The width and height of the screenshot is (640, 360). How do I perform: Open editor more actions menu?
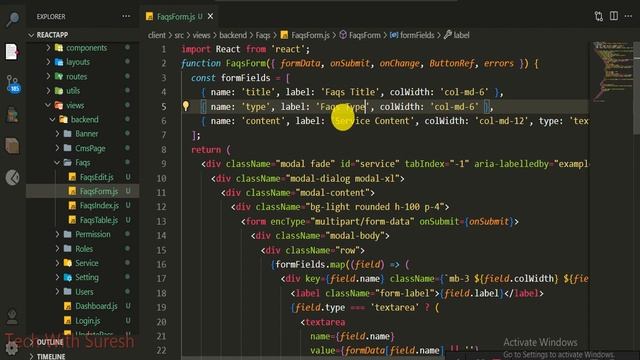click(x=629, y=16)
